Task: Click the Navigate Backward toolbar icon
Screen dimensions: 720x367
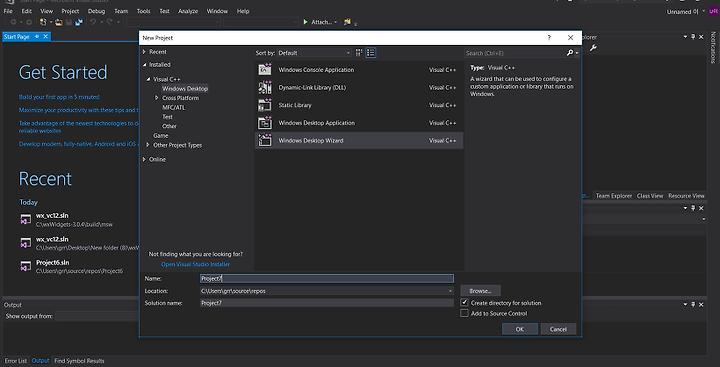Action: tap(13, 22)
